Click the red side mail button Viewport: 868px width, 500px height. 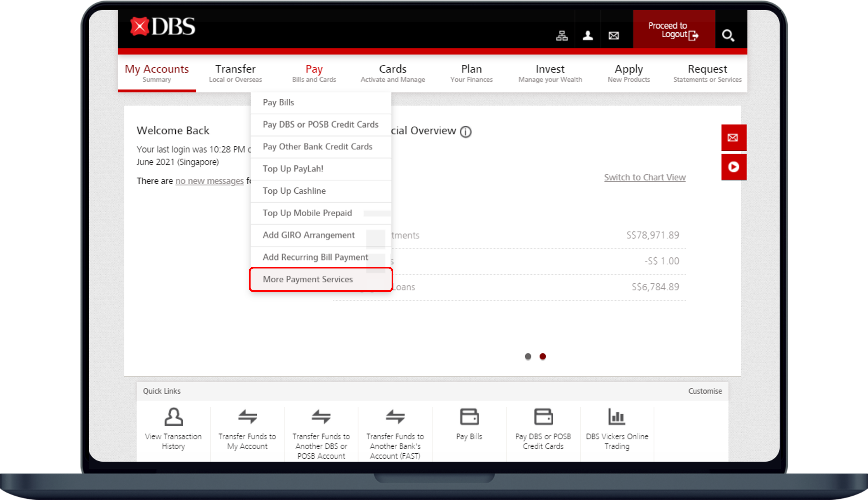click(x=734, y=138)
